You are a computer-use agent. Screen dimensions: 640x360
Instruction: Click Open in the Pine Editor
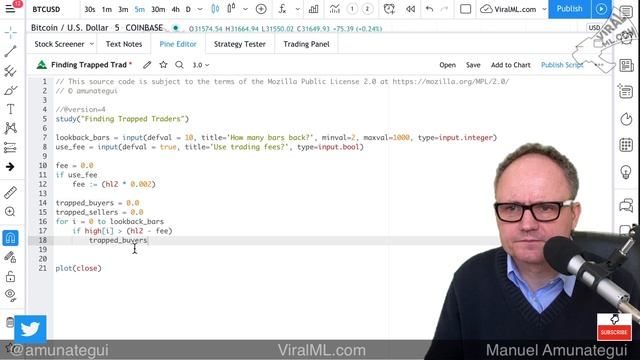tap(447, 65)
